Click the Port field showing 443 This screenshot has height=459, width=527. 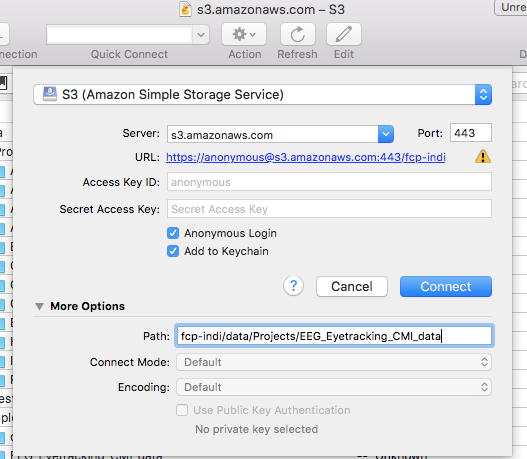coord(471,133)
